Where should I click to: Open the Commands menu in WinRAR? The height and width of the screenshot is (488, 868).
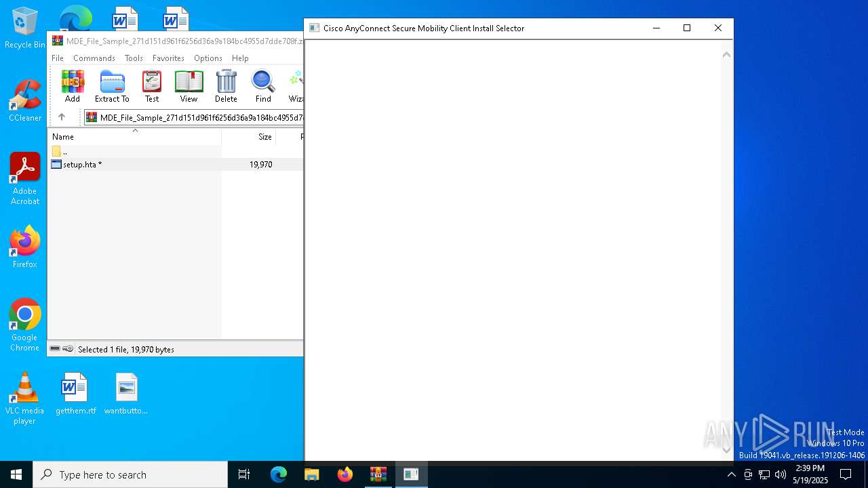(94, 58)
